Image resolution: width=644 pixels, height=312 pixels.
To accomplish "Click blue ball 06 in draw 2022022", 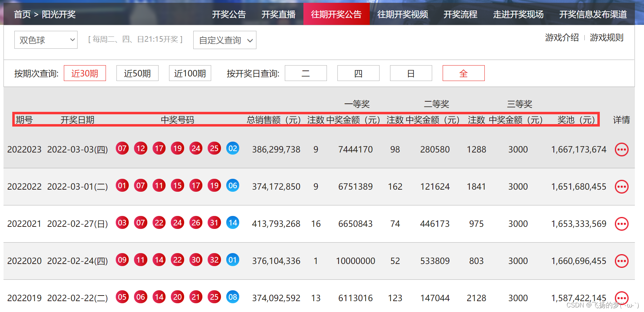I will tap(233, 185).
